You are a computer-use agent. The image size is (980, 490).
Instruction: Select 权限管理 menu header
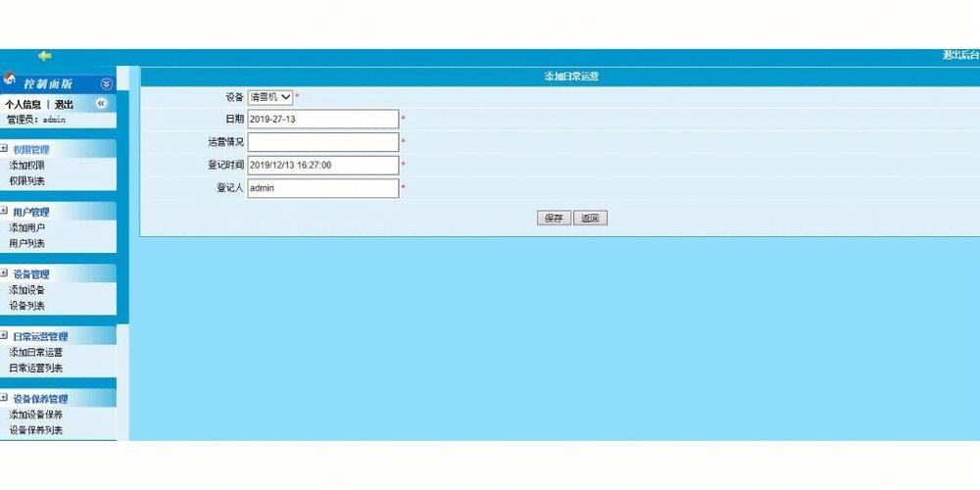31,149
